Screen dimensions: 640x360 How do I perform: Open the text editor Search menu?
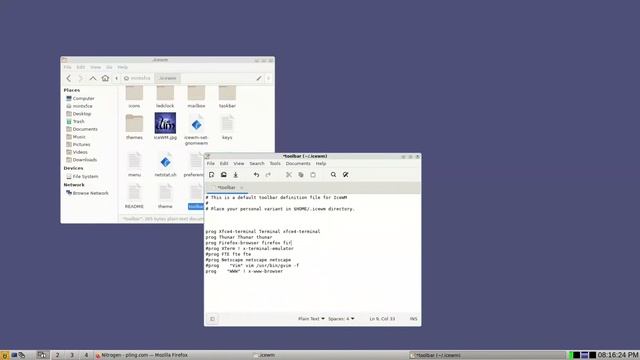tap(257, 163)
